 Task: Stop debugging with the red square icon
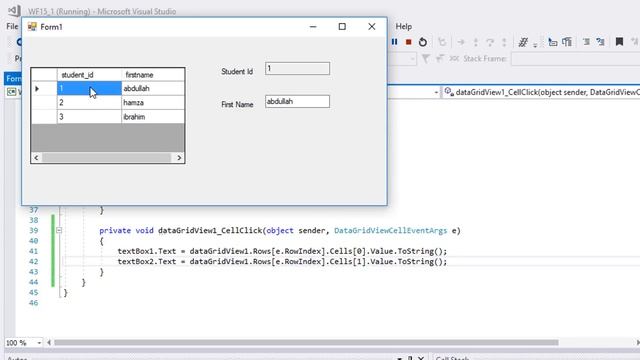click(408, 42)
